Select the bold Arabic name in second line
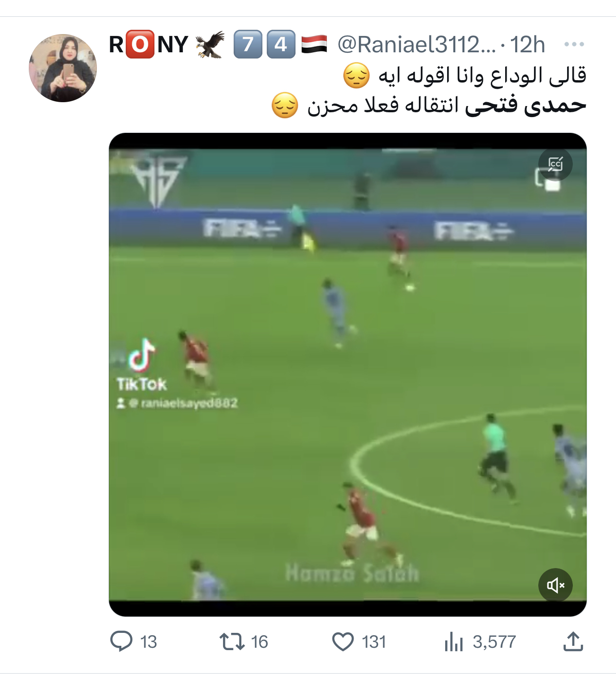The image size is (616, 677). (x=525, y=105)
